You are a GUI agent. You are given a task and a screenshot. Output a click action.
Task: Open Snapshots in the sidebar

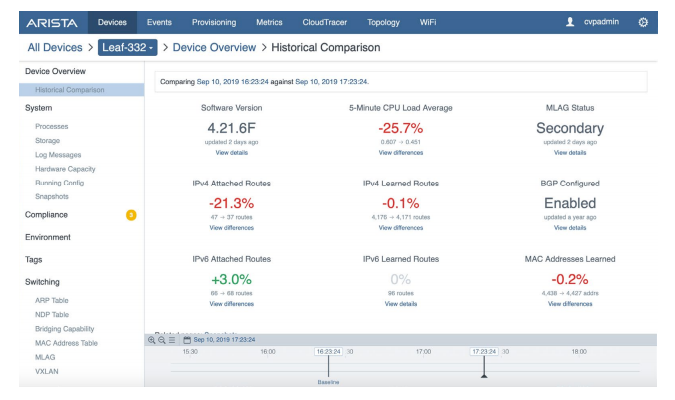pos(52,196)
